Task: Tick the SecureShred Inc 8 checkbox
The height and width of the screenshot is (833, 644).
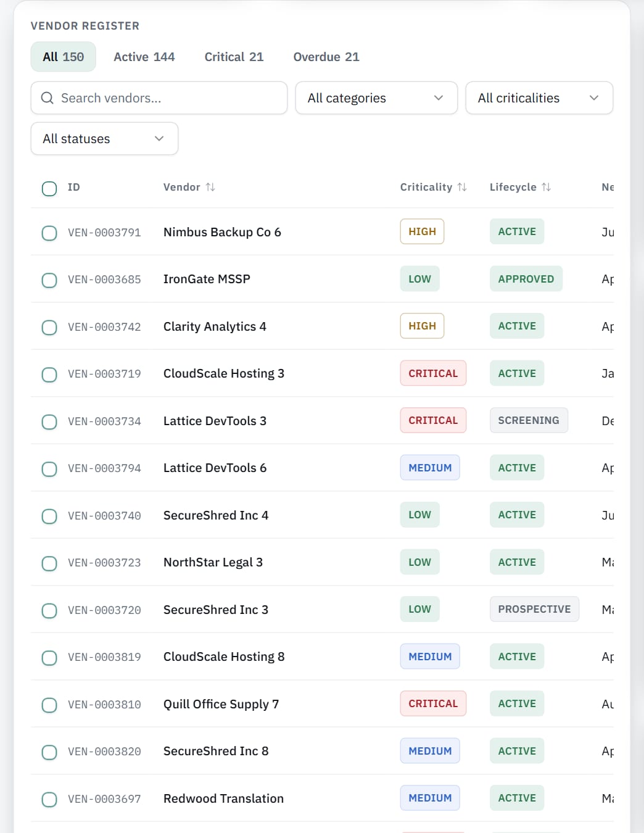Action: (x=49, y=752)
